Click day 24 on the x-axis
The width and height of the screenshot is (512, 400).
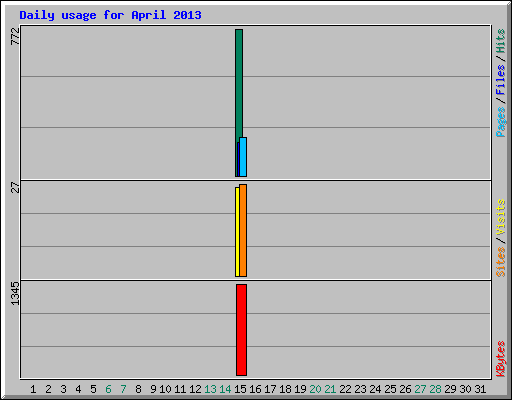[x=375, y=389]
